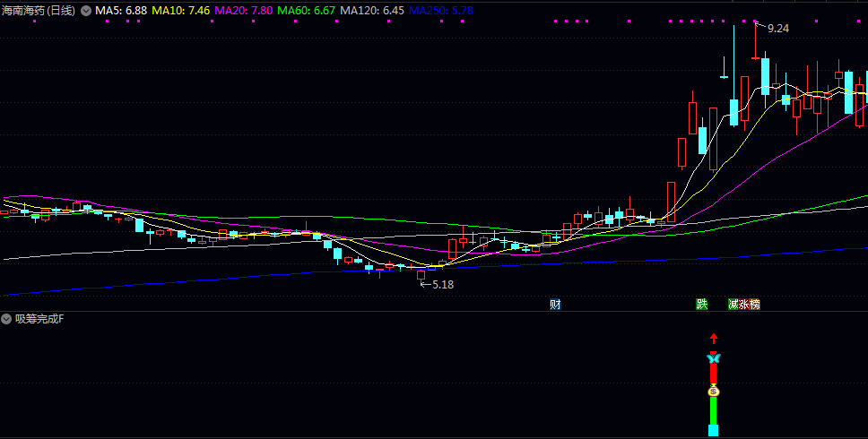Click the cyan square at indicator base
The image size is (868, 439).
[714, 431]
